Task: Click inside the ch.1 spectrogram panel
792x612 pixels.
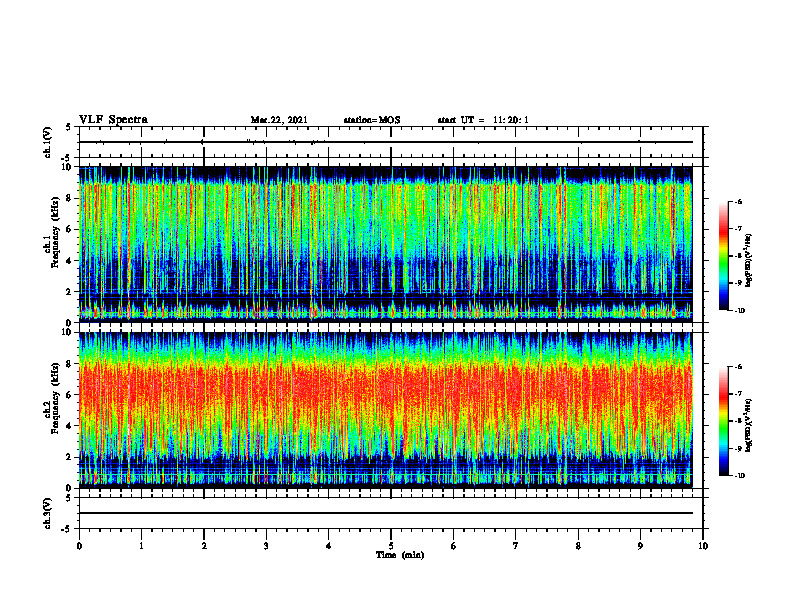Action: (386, 244)
